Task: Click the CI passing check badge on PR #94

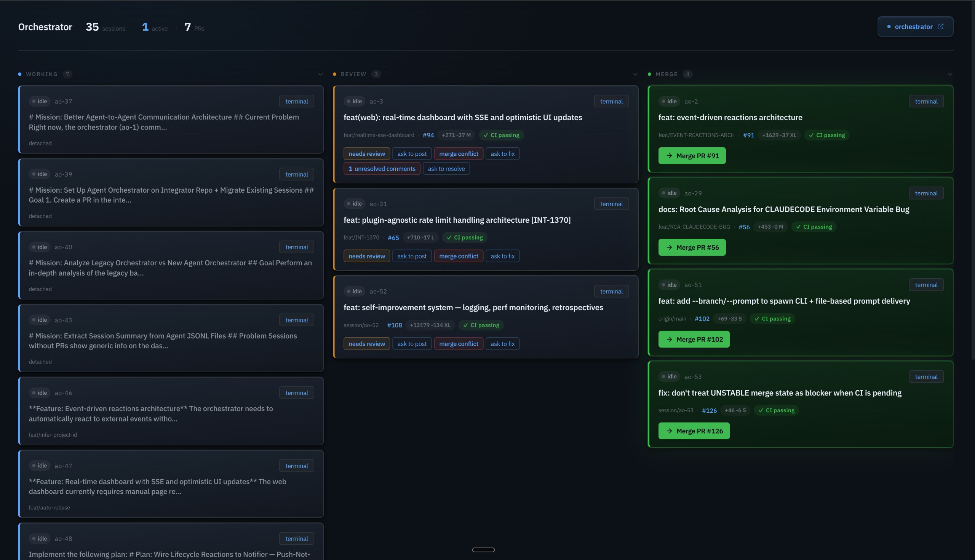Action: point(501,135)
